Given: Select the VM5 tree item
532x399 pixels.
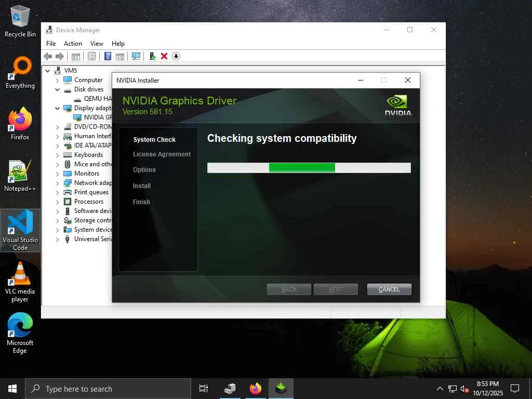Looking at the screenshot, I should coord(71,71).
